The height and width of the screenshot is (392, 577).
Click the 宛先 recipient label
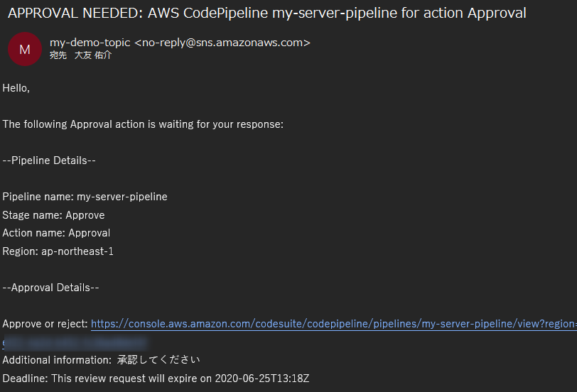pos(58,56)
